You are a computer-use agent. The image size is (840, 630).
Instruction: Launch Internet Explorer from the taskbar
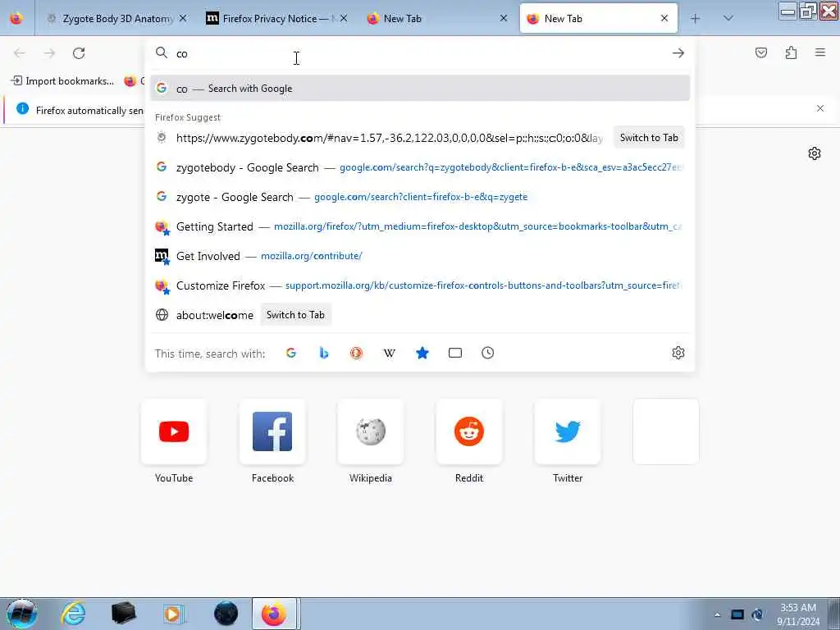tap(73, 614)
